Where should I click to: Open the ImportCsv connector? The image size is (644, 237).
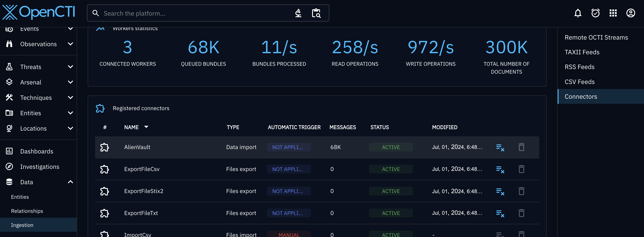tap(317, 231)
